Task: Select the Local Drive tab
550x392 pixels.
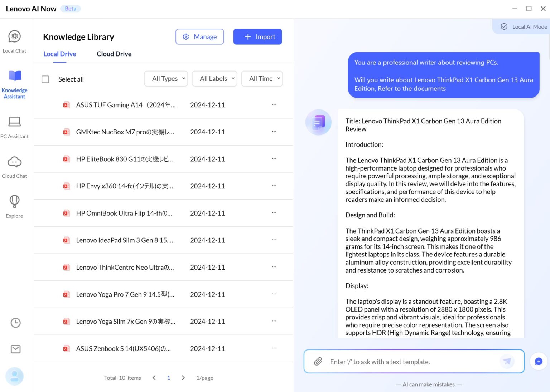Action: (x=60, y=54)
